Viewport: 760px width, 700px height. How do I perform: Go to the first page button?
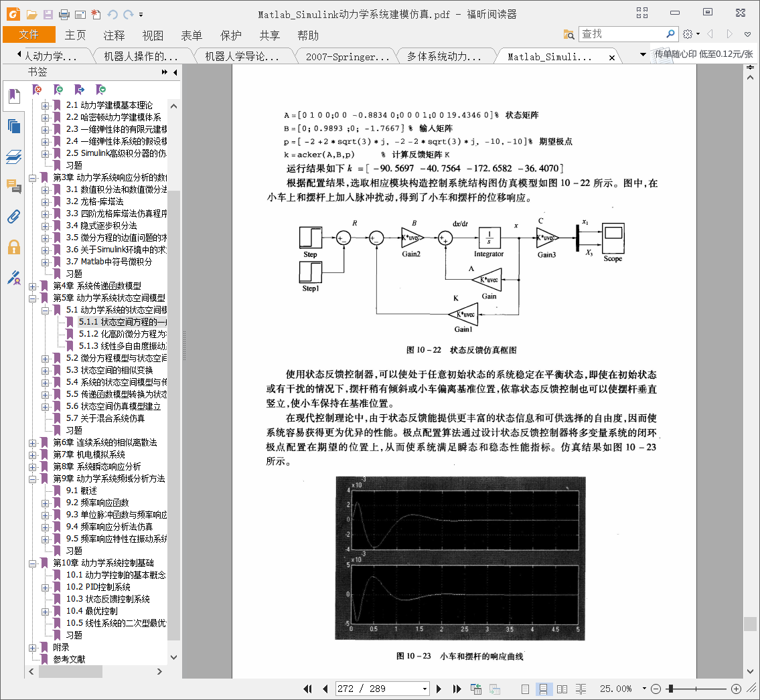308,689
